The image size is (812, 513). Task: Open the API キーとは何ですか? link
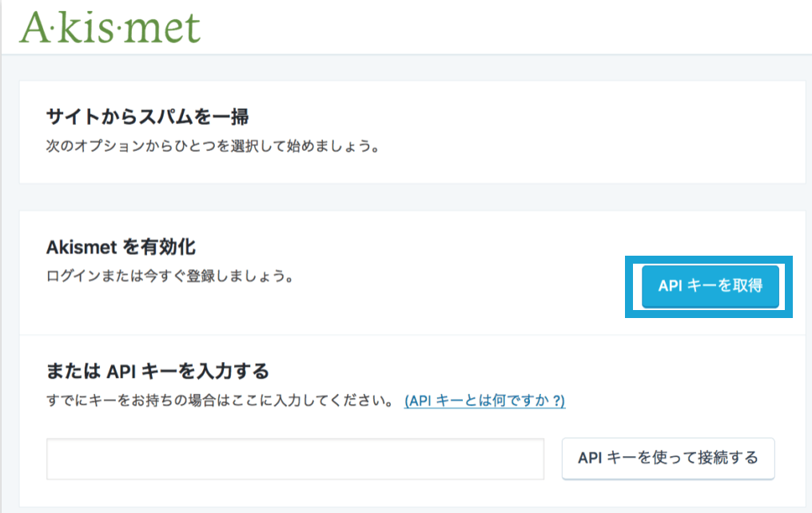tap(484, 400)
